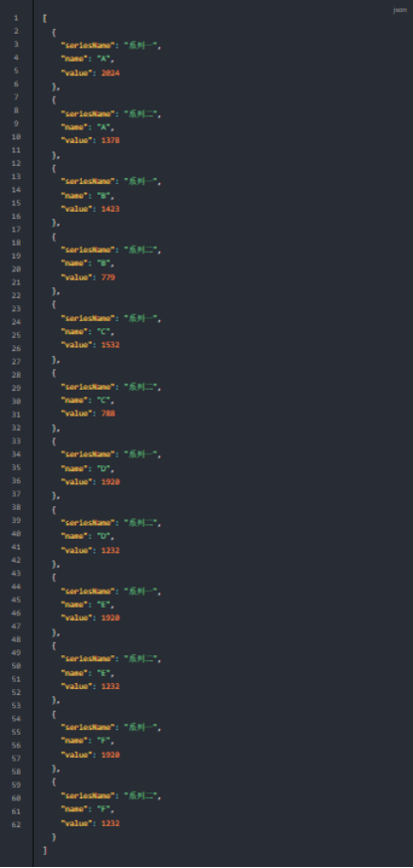
Task: Click the value 1423
Action: (x=110, y=209)
